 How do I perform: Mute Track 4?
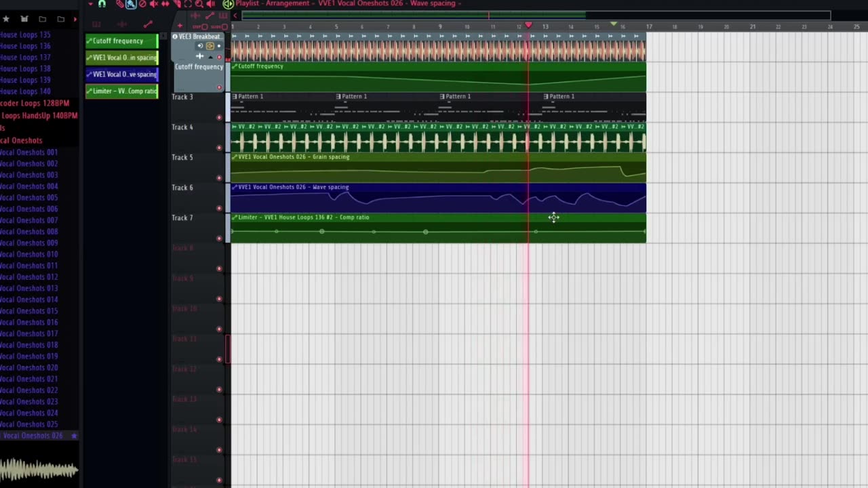(219, 148)
